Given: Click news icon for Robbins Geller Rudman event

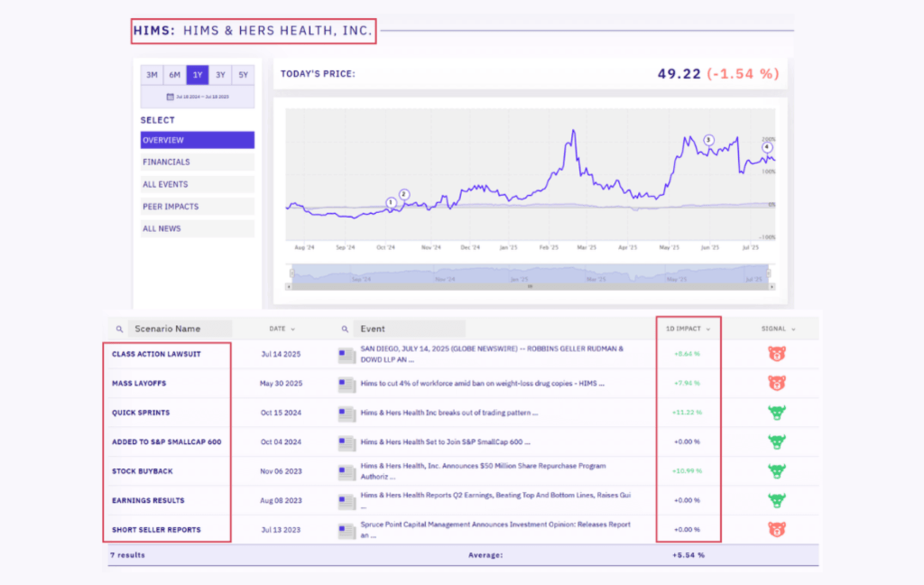Looking at the screenshot, I should point(346,355).
